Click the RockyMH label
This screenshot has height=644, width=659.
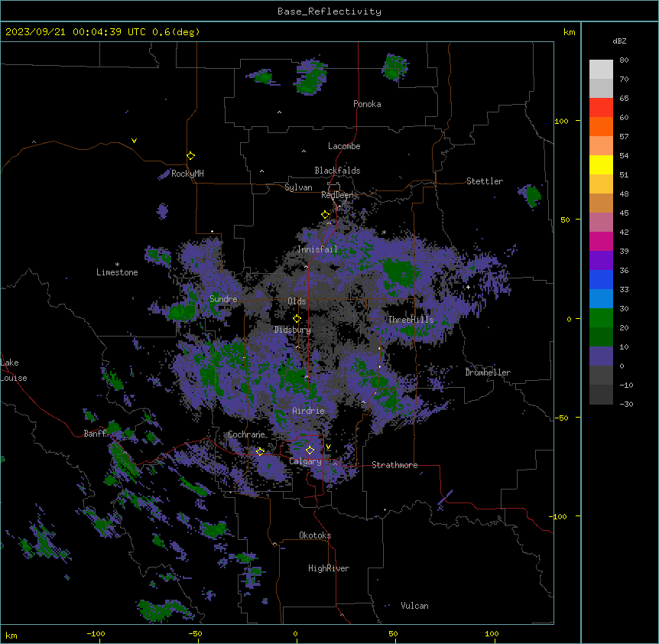pyautogui.click(x=187, y=173)
